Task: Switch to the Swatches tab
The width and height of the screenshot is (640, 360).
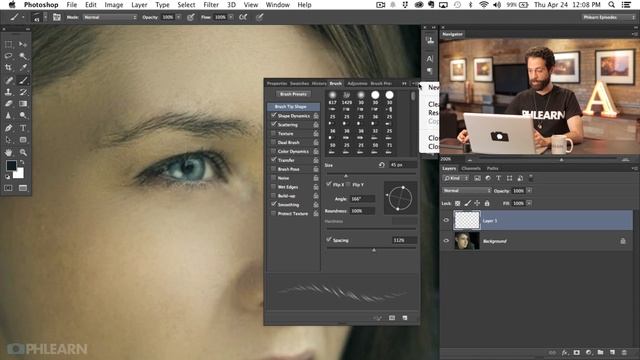Action: coord(299,83)
